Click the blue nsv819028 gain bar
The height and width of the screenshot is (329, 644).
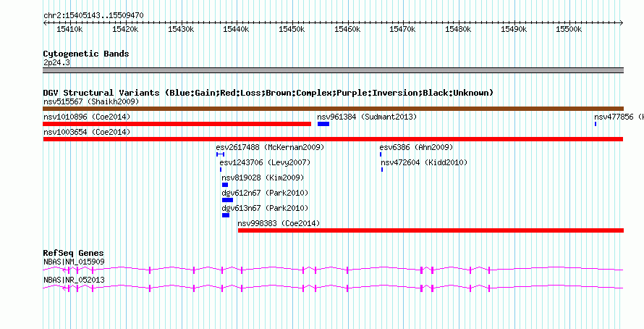(224, 185)
